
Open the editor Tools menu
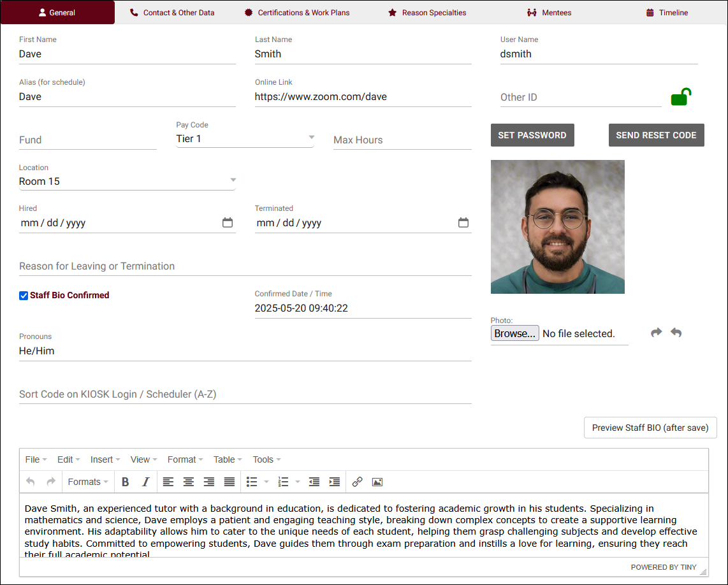tap(266, 459)
